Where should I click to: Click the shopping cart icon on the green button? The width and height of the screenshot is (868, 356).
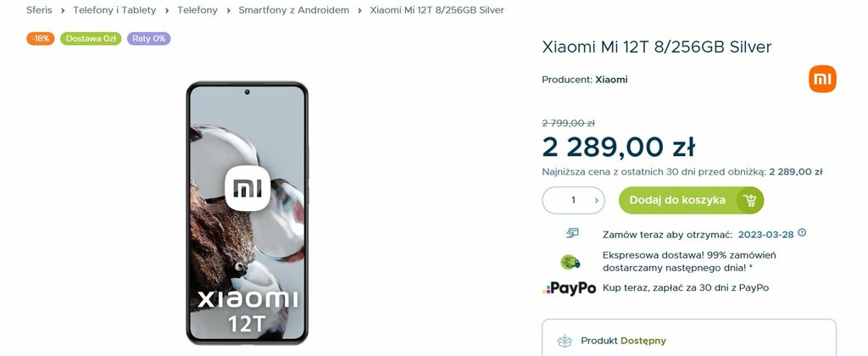[750, 200]
